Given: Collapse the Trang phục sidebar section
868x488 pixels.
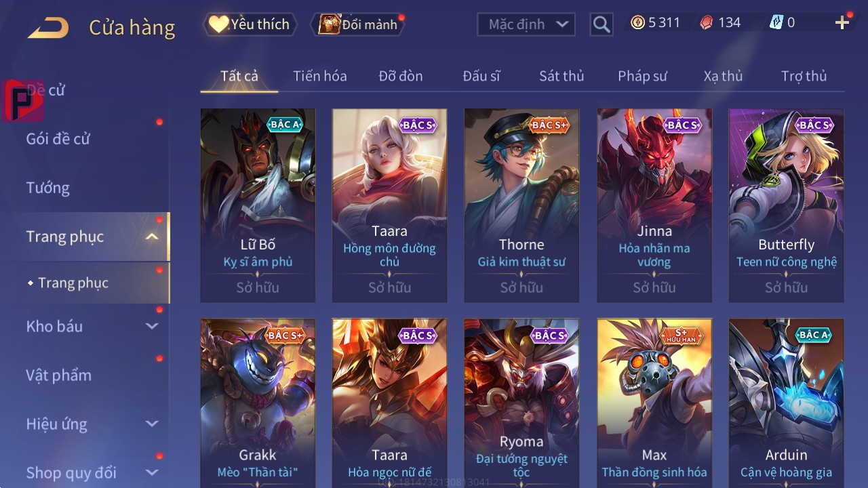Looking at the screenshot, I should tap(152, 237).
